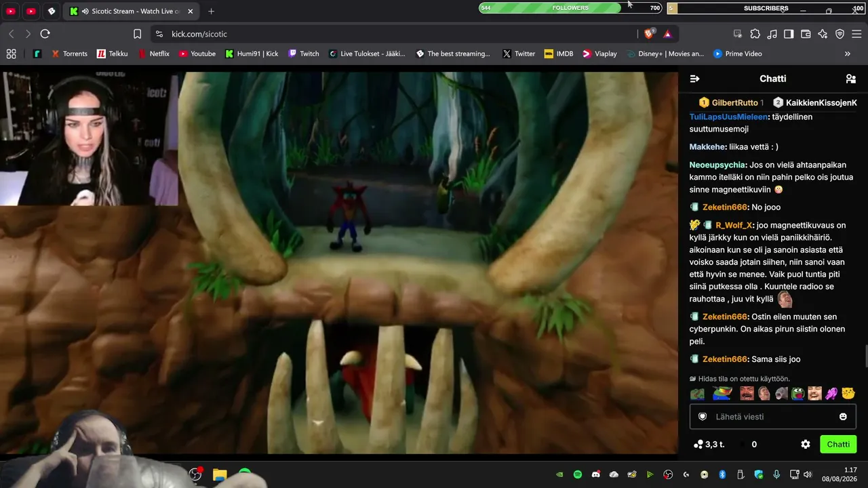
Task: Click the followers goal progress bar
Action: [x=570, y=8]
